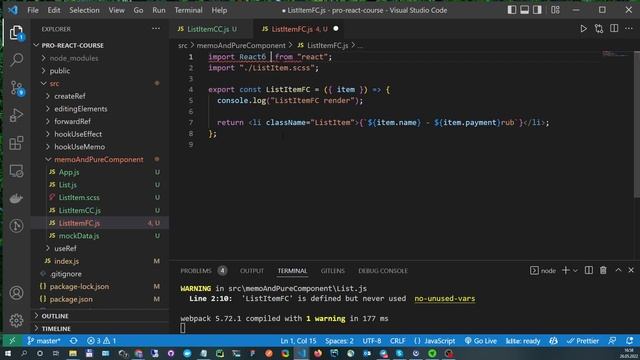Maximize the panel size chevron
640x360 pixels.
click(618, 270)
